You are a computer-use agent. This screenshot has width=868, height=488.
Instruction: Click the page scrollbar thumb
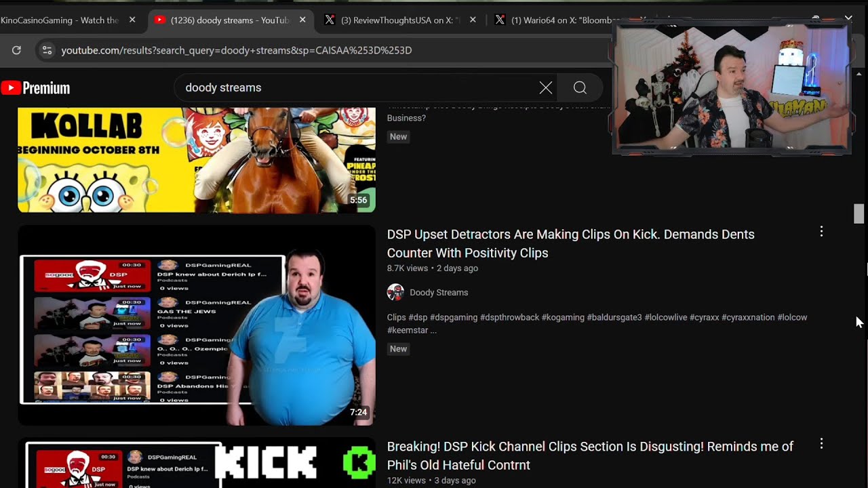[x=859, y=213]
